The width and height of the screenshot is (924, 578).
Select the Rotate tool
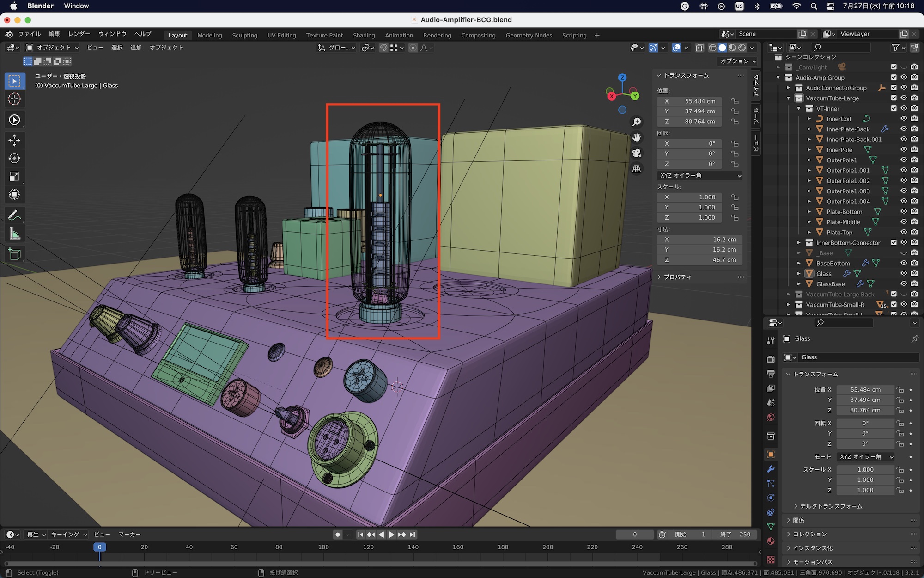pos(14,158)
